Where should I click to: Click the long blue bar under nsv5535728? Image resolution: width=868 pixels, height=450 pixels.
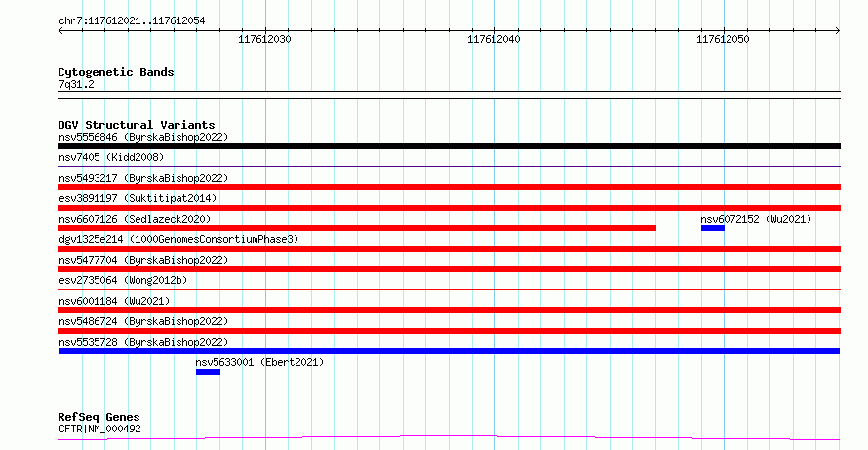tap(449, 351)
